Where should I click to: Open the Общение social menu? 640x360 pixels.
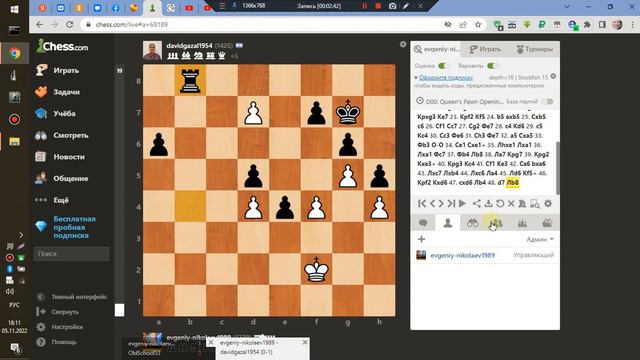coord(61,178)
